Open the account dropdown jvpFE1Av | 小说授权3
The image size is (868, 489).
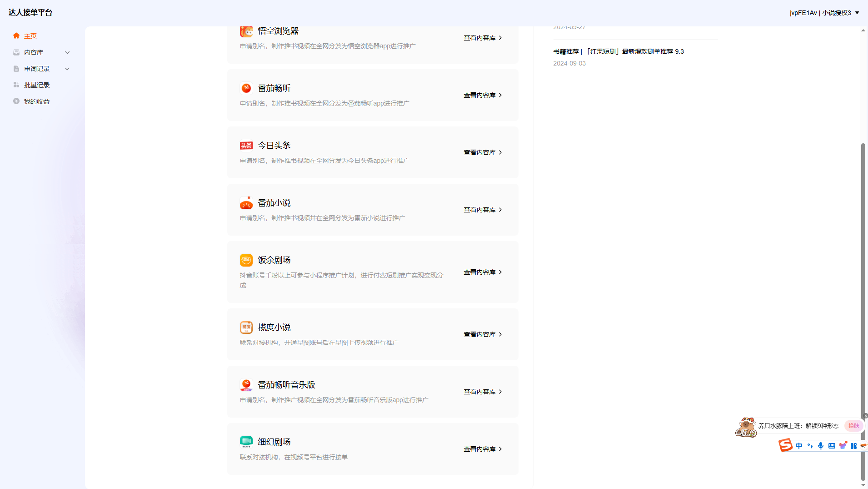824,13
